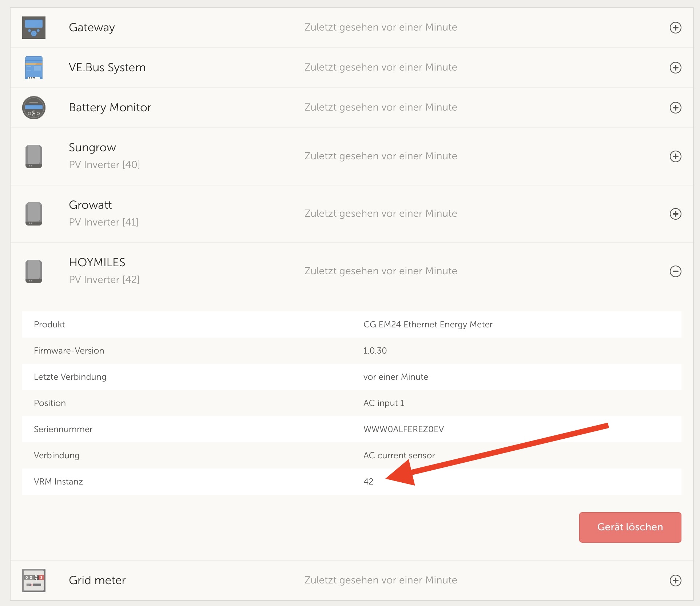
Task: Click the Grid meter icon
Action: point(33,581)
